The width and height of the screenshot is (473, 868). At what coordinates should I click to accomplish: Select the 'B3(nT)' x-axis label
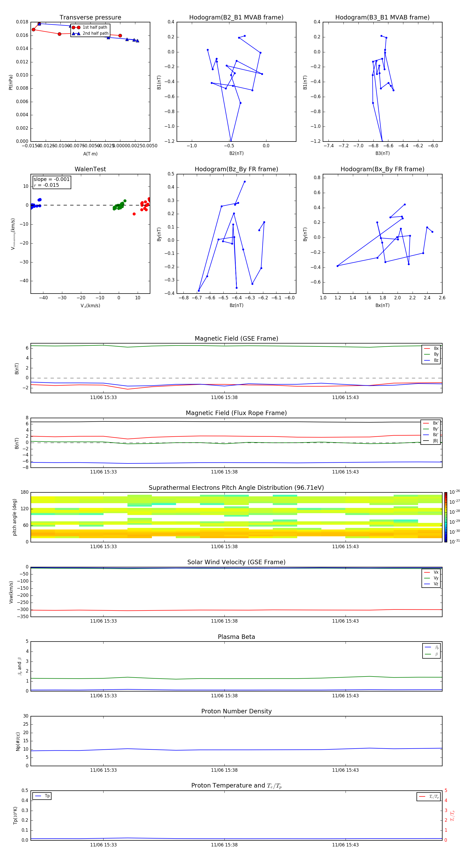382,153
